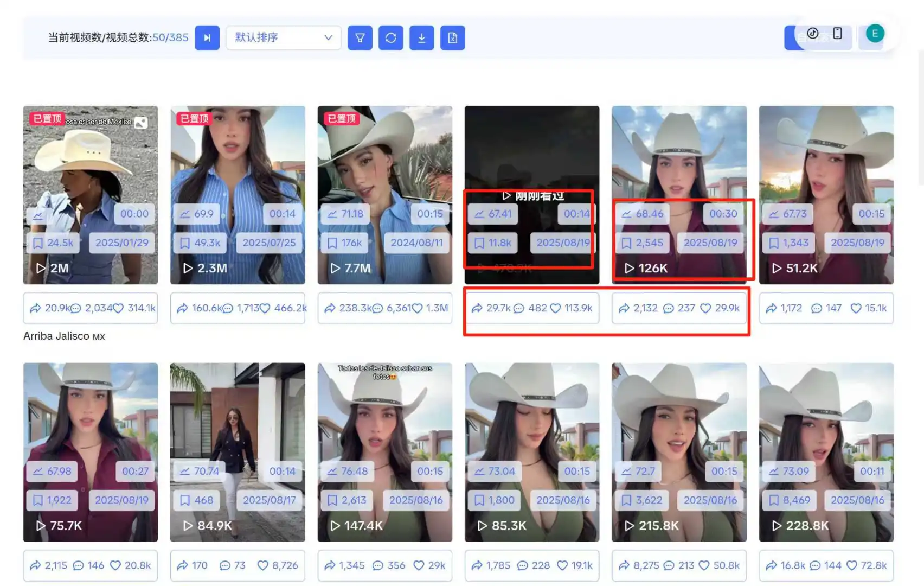Click the trend chart icon beside 76.48

pyautogui.click(x=332, y=472)
